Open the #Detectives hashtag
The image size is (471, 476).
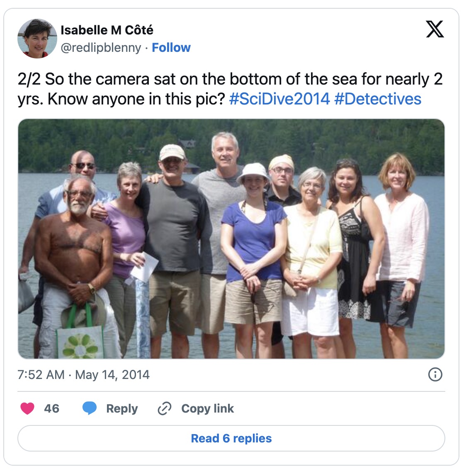[x=377, y=99]
